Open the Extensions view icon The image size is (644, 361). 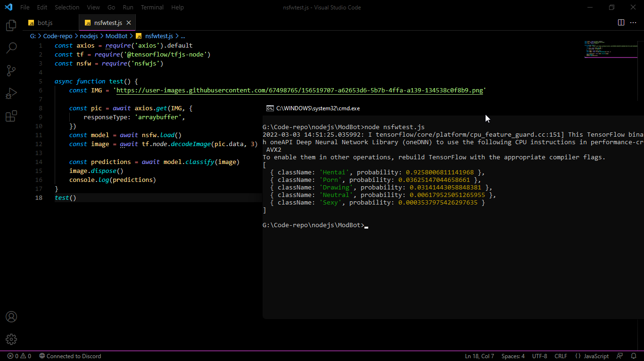click(x=11, y=116)
